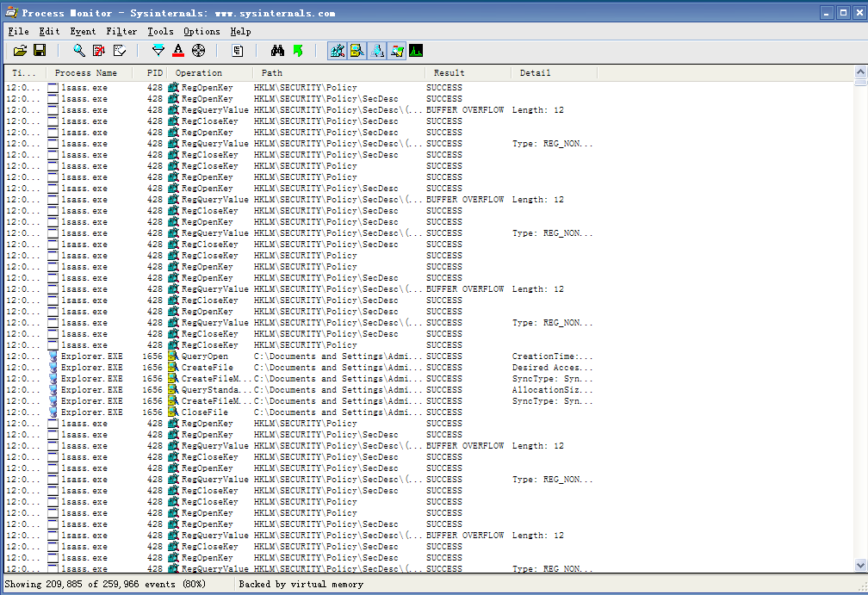Click the Clear display icon
Screen dimensions: 868x595
pyautogui.click(x=120, y=51)
